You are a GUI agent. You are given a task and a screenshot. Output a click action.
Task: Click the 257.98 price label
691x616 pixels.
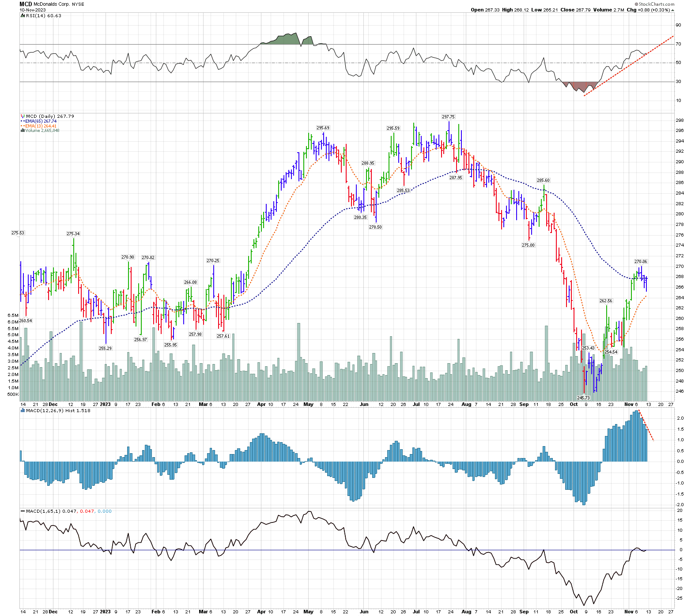click(x=195, y=334)
